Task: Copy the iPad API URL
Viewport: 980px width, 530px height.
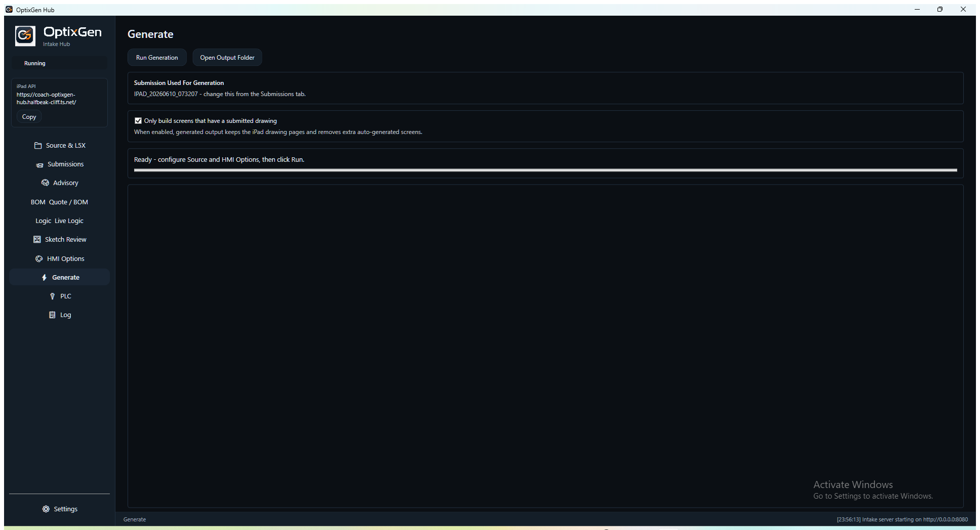Action: click(29, 117)
